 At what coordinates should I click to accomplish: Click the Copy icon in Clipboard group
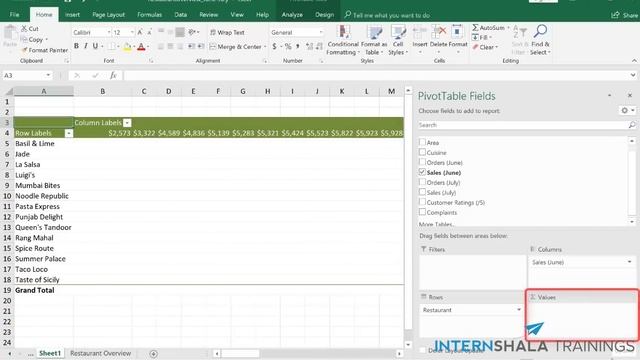pos(24,39)
